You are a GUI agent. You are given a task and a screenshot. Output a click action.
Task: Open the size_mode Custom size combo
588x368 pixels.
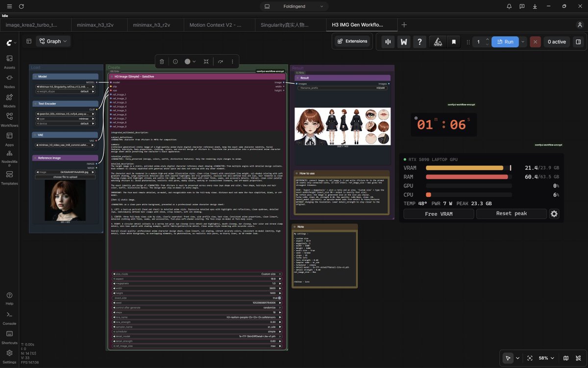click(x=197, y=274)
